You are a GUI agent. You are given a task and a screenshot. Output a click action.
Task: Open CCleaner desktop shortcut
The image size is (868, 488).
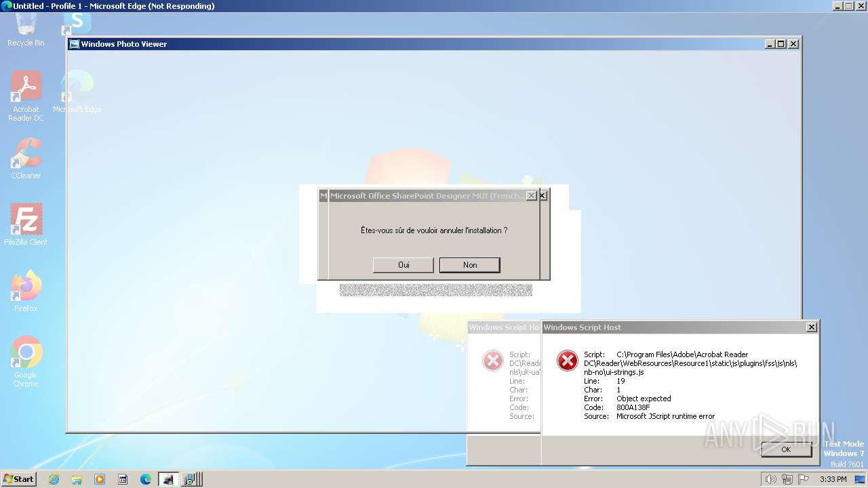pos(26,159)
